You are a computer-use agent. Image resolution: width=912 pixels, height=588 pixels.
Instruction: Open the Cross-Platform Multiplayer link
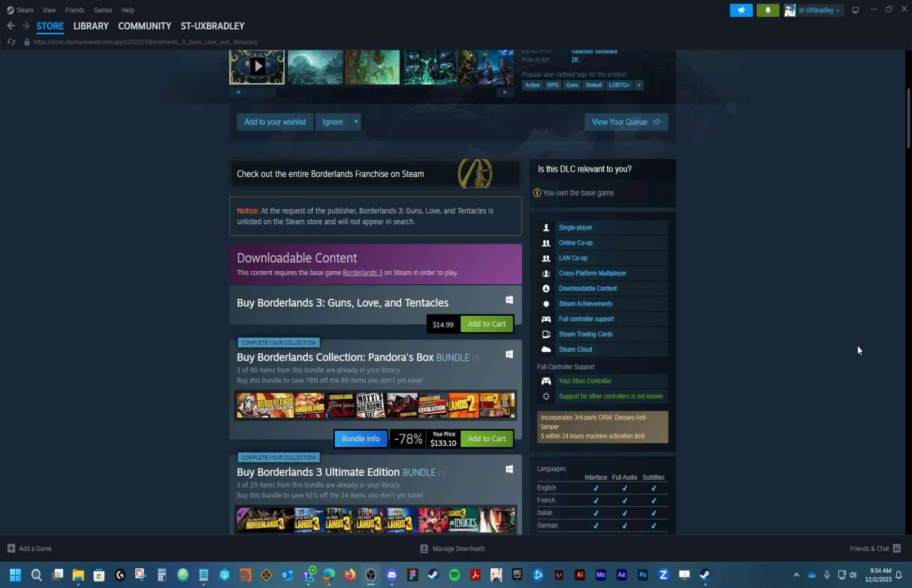click(592, 273)
